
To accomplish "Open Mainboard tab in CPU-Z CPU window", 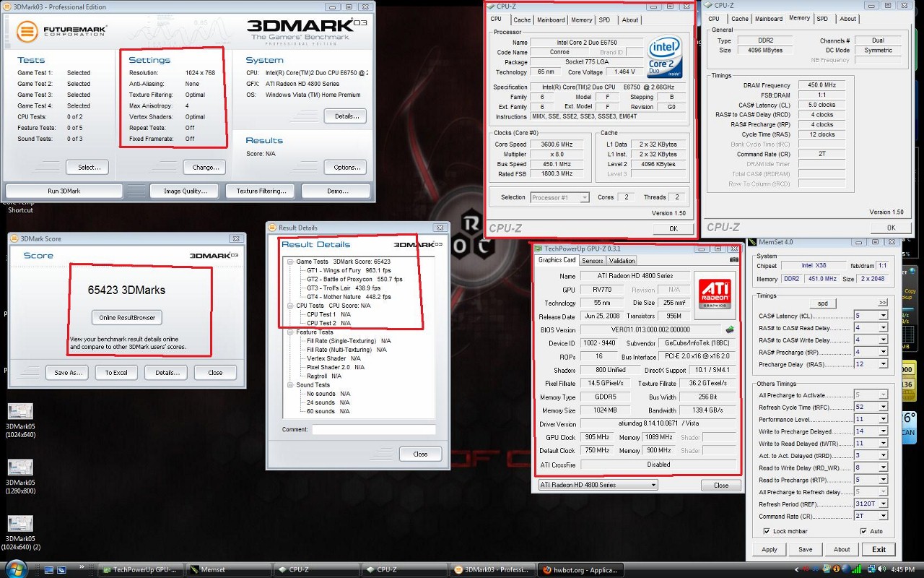I will click(551, 20).
